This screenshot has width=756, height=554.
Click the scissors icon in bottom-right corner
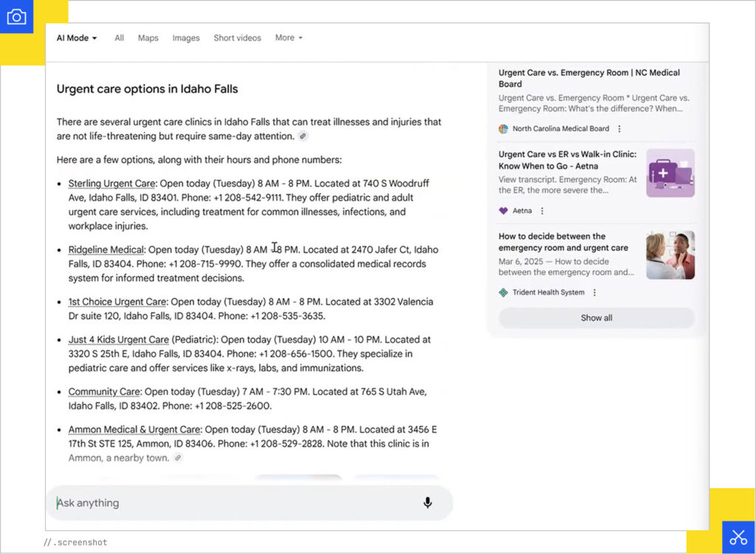[738, 537]
